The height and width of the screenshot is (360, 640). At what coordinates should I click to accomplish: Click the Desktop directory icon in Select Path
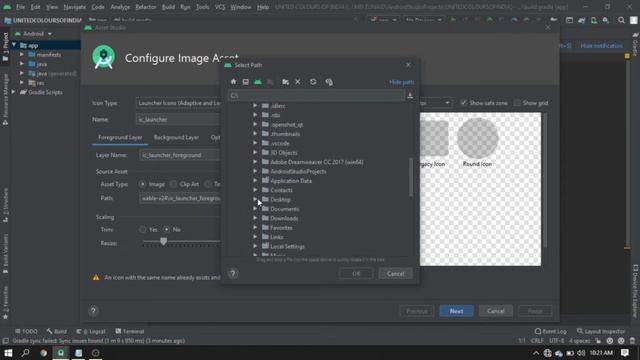pyautogui.click(x=245, y=82)
